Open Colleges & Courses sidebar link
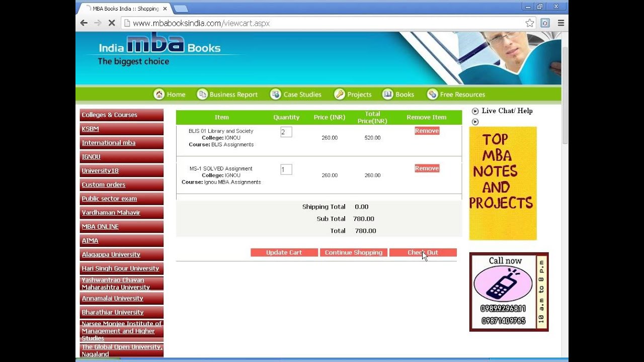 pyautogui.click(x=122, y=115)
